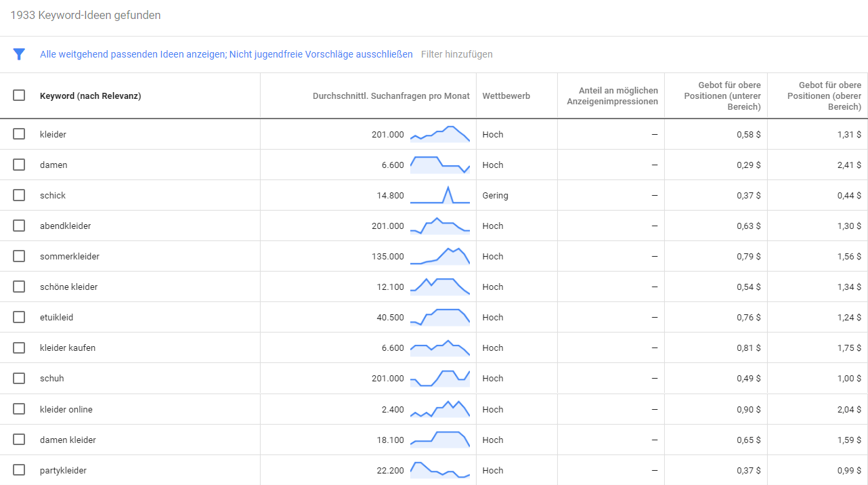Open the "Filter hinzufügen" option
The width and height of the screenshot is (868, 485).
(x=456, y=54)
